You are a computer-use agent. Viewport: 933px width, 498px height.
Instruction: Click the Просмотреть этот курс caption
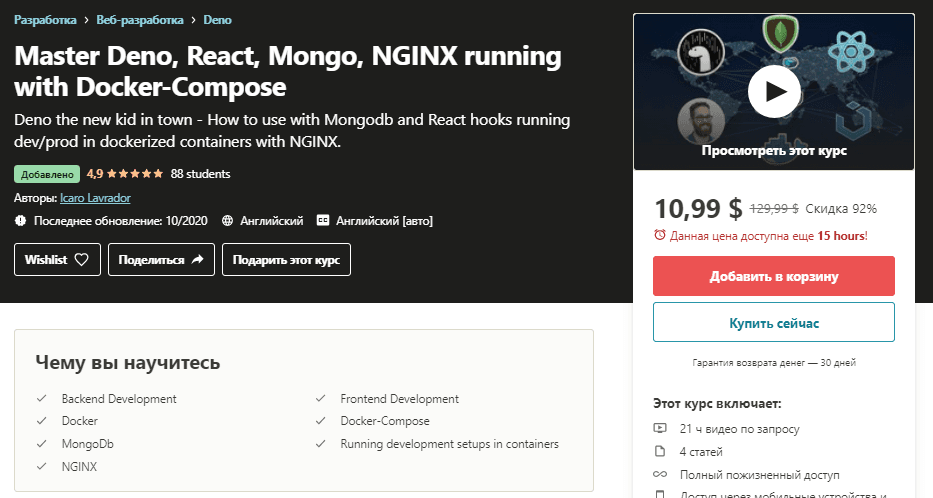coord(774,151)
